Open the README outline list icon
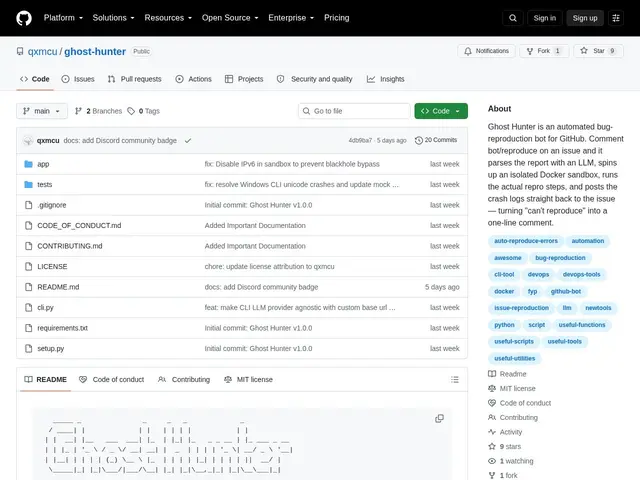The image size is (640, 480). tap(455, 380)
